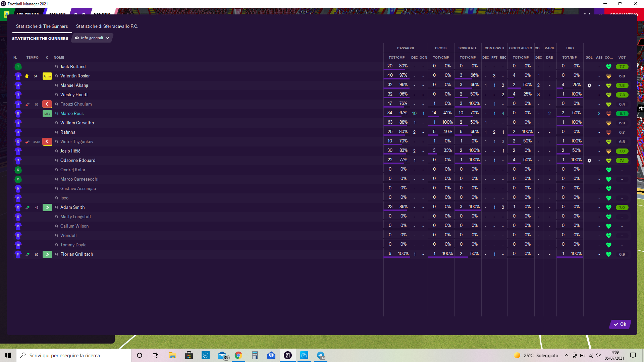644x362 pixels.
Task: Sort by the NOME column header
Action: [x=59, y=58]
